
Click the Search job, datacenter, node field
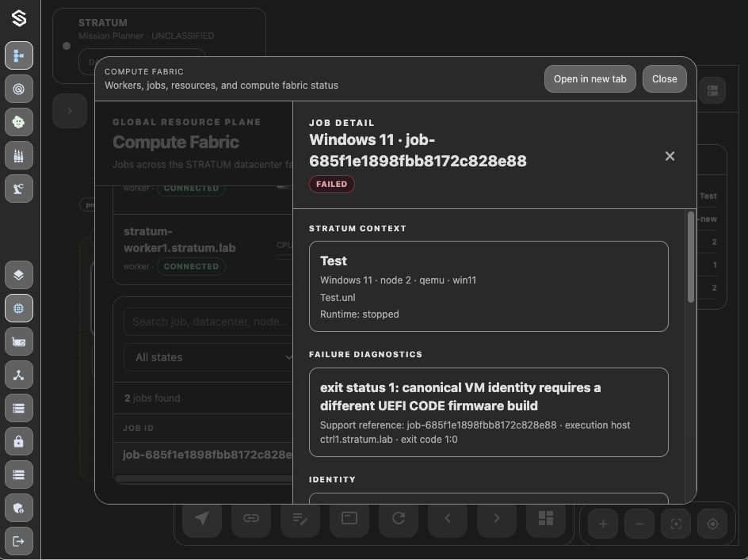(208, 322)
